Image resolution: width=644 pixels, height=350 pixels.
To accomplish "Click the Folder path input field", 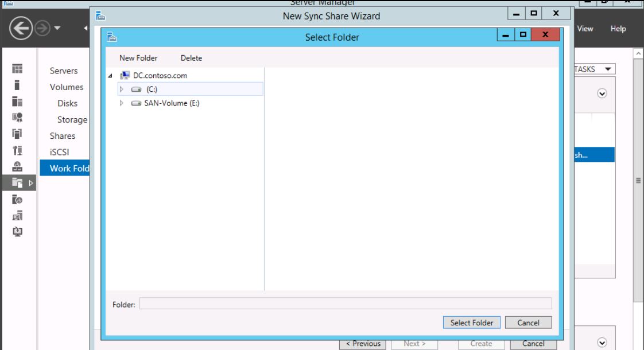I will pyautogui.click(x=346, y=304).
